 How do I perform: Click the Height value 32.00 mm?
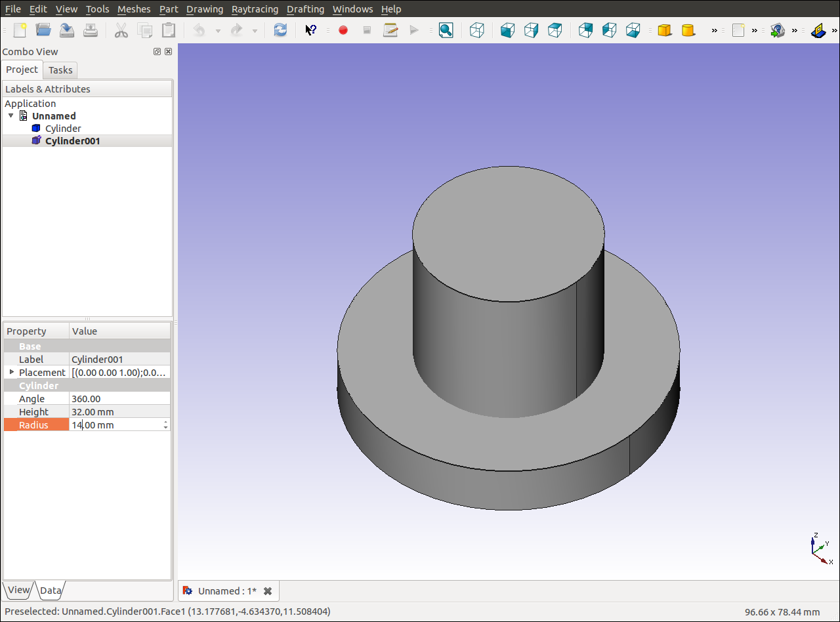(120, 412)
